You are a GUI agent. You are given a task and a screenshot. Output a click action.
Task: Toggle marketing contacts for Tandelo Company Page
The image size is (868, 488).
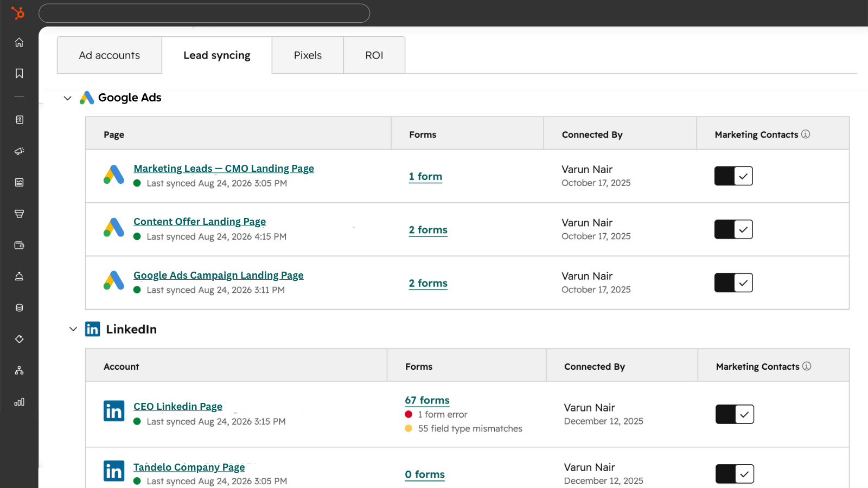click(x=735, y=474)
